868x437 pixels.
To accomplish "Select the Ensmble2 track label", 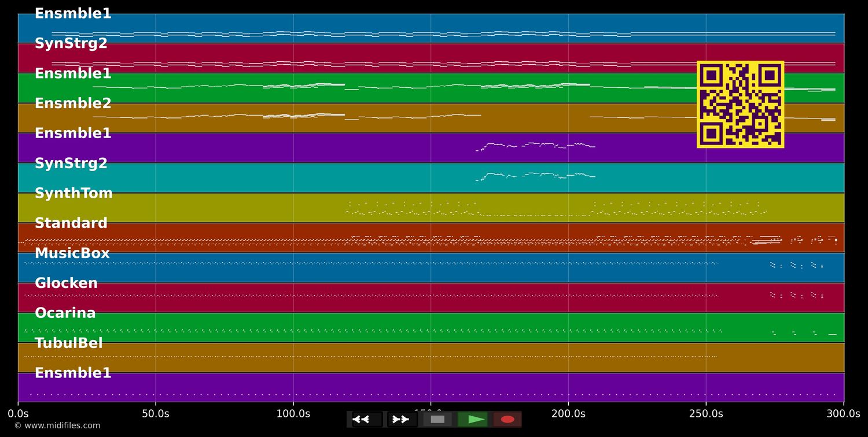I will pos(73,104).
